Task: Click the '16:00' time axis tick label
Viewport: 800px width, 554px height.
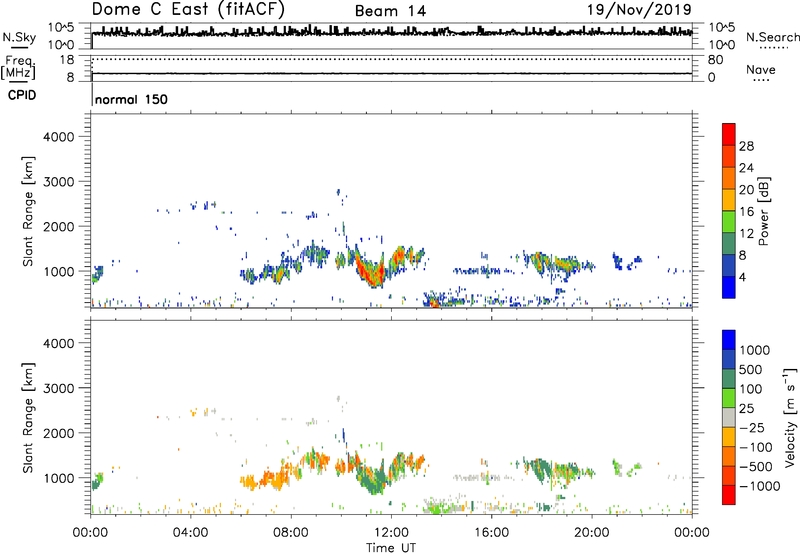Action: (491, 533)
